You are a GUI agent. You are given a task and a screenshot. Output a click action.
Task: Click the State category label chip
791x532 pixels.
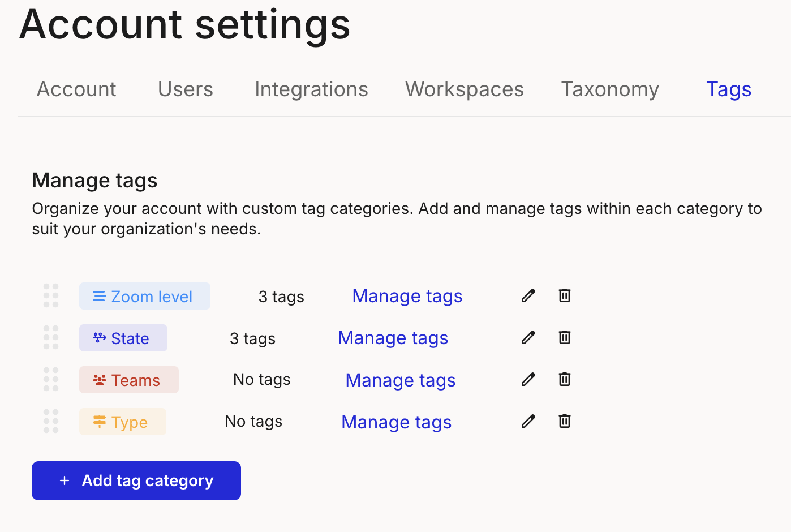click(x=123, y=338)
